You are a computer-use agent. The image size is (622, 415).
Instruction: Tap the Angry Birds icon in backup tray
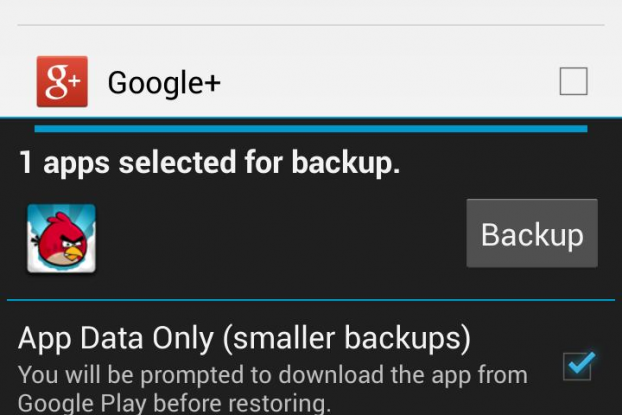click(x=61, y=238)
